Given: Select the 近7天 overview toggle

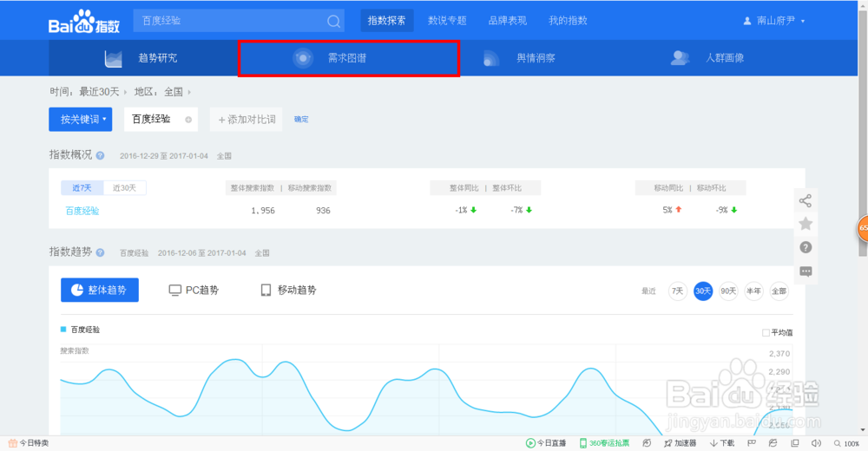Looking at the screenshot, I should (x=82, y=187).
